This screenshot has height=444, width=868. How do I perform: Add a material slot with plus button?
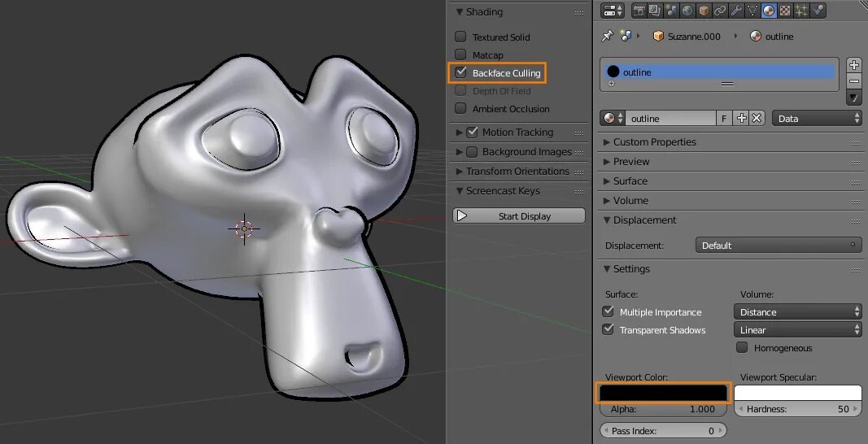(854, 65)
